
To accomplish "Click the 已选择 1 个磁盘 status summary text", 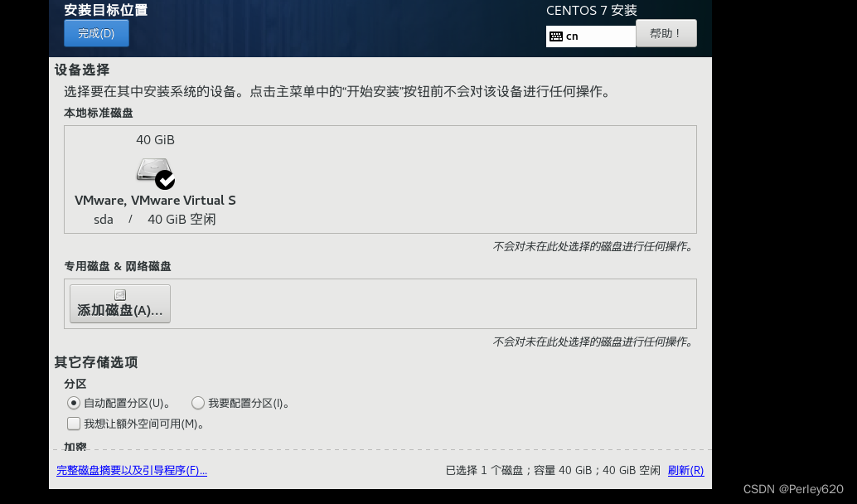I will (553, 470).
